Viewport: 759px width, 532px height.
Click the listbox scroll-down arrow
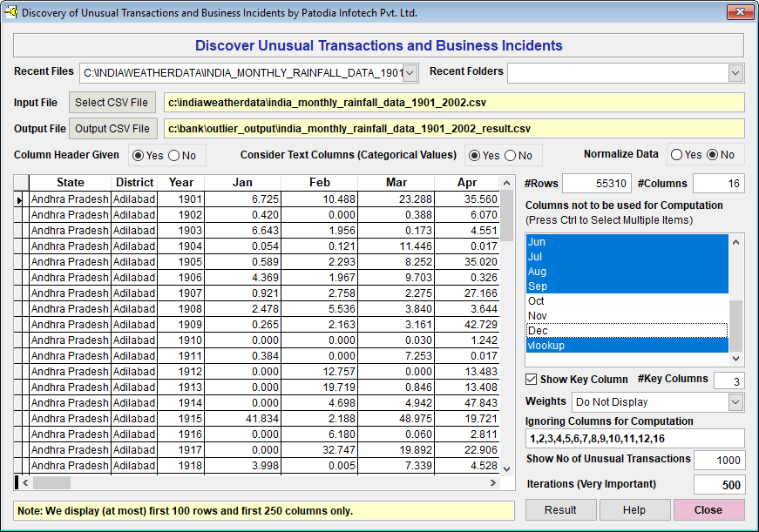(736, 359)
